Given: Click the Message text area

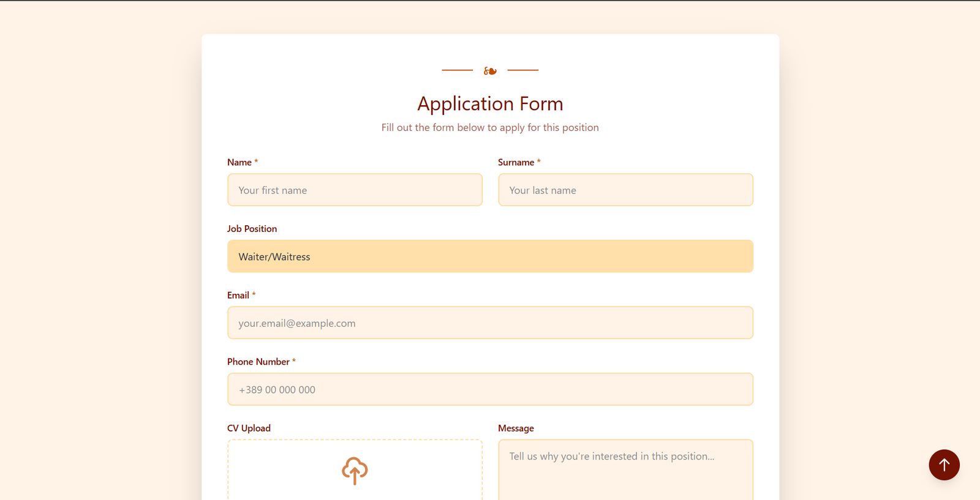Looking at the screenshot, I should tap(625, 469).
